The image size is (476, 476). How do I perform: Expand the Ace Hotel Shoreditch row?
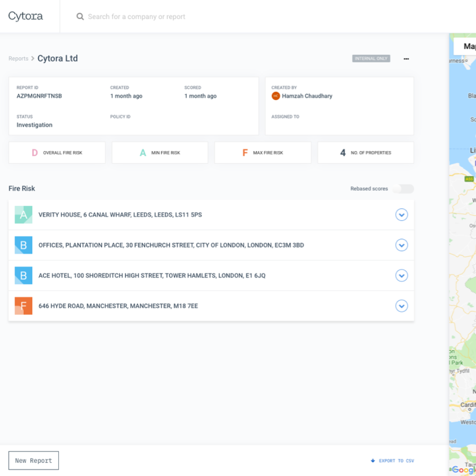(402, 276)
